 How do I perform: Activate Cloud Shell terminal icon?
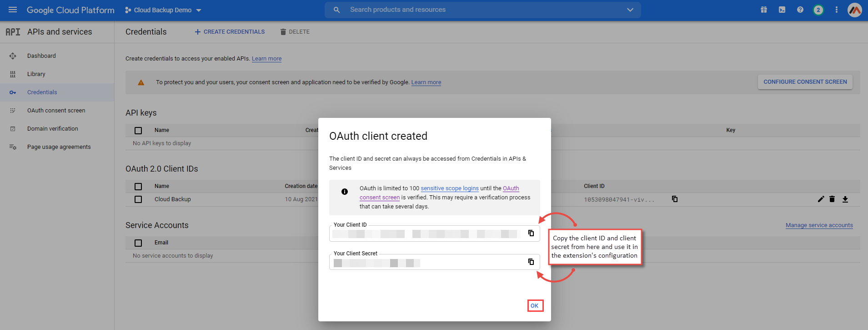782,10
